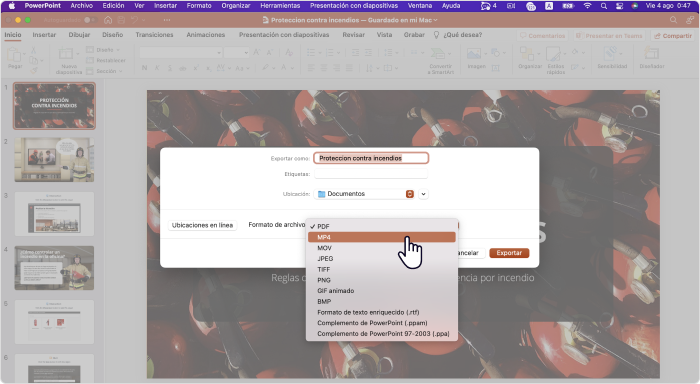Click the Nuevo diapositiva icon

click(x=66, y=54)
